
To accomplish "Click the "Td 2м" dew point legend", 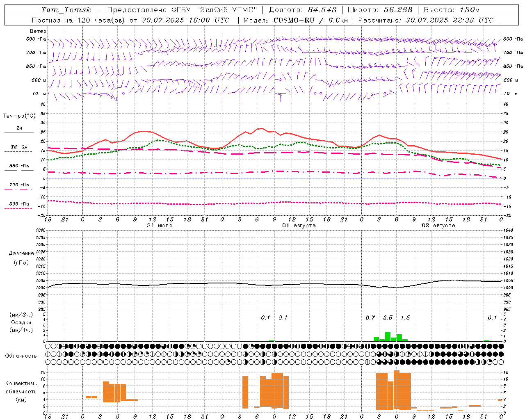I will pos(19,147).
